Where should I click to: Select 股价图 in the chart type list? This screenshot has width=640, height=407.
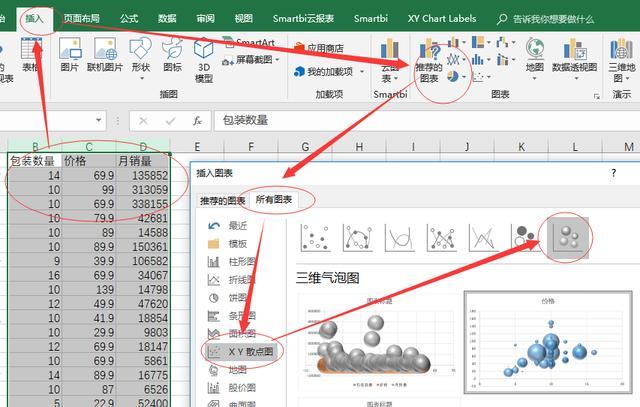(233, 387)
